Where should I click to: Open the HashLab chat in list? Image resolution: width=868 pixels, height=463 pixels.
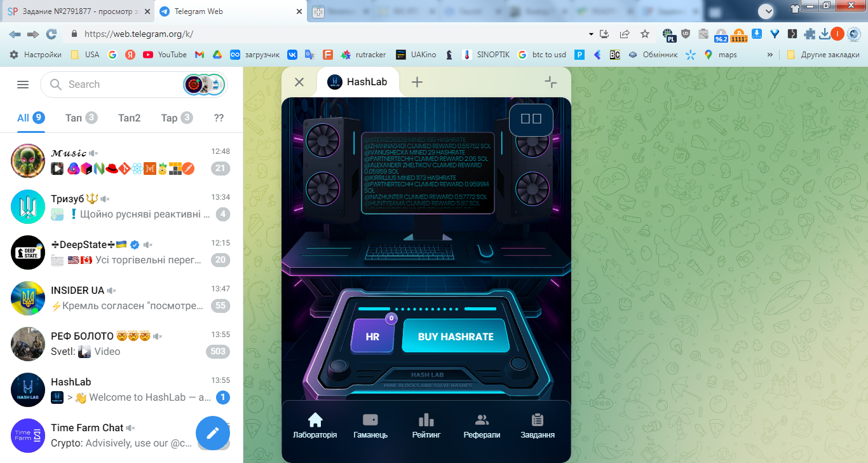pos(121,390)
